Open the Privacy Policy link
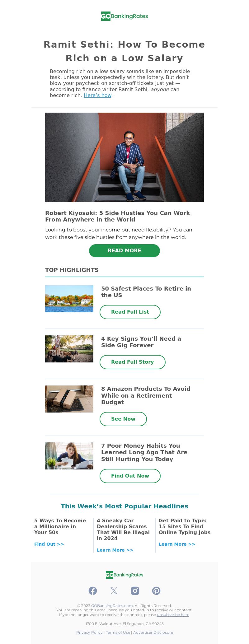 click(90, 632)
